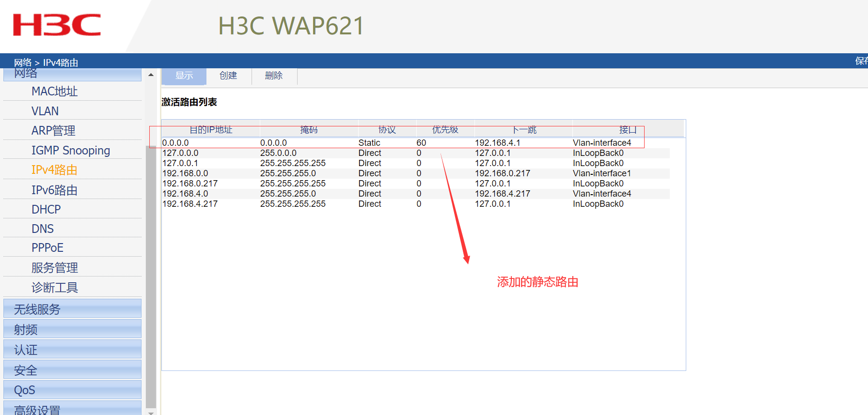
Task: Click the sidebar scrollbar thumb
Action: 151,276
